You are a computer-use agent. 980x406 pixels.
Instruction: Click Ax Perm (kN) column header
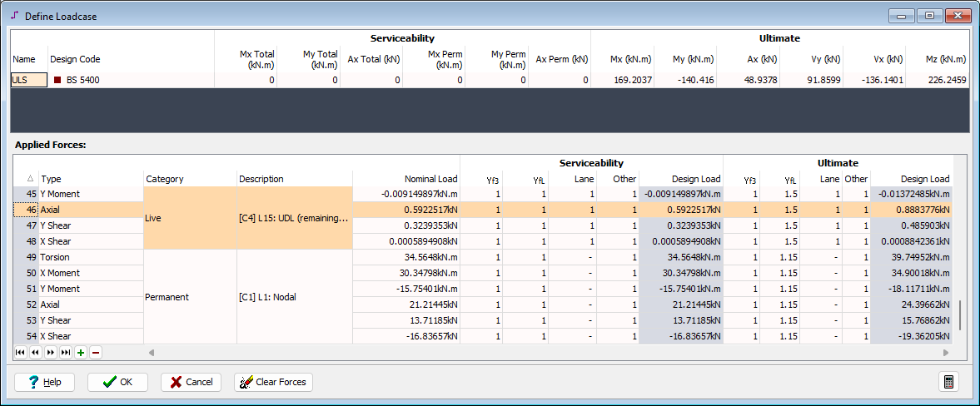point(560,59)
